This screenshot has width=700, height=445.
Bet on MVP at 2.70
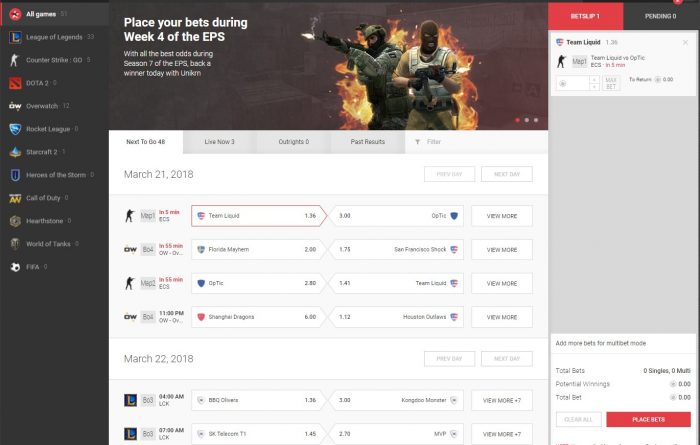coord(396,433)
